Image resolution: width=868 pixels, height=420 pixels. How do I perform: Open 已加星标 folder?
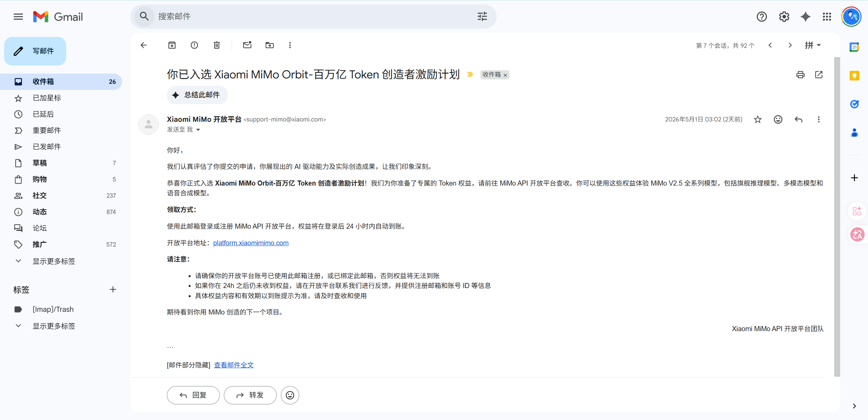61,98
